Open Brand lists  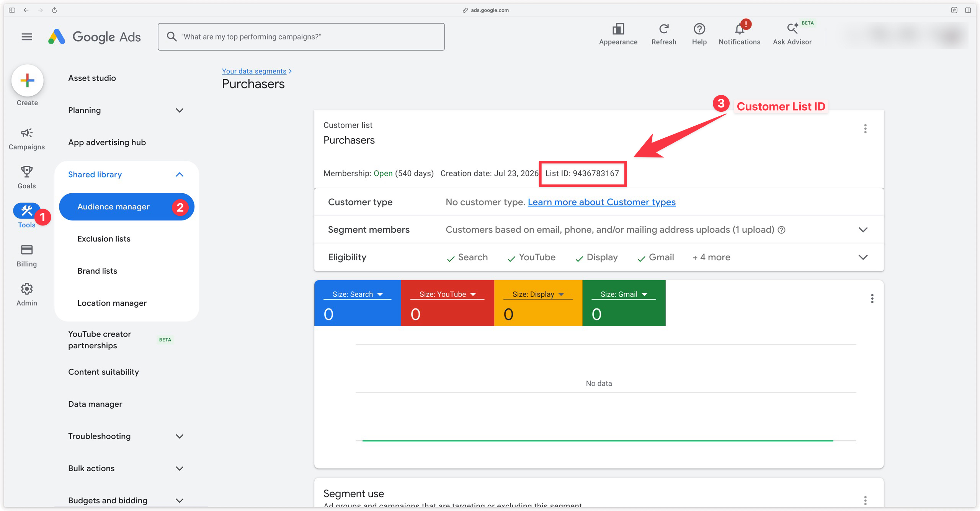click(97, 271)
